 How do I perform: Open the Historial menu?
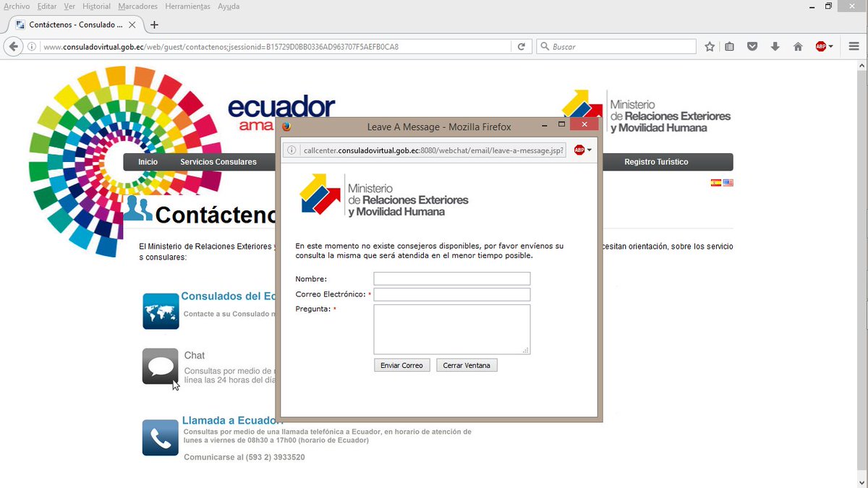[96, 7]
